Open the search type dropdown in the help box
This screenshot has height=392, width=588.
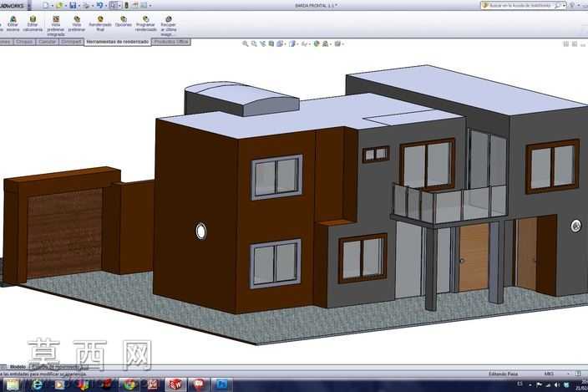point(564,6)
